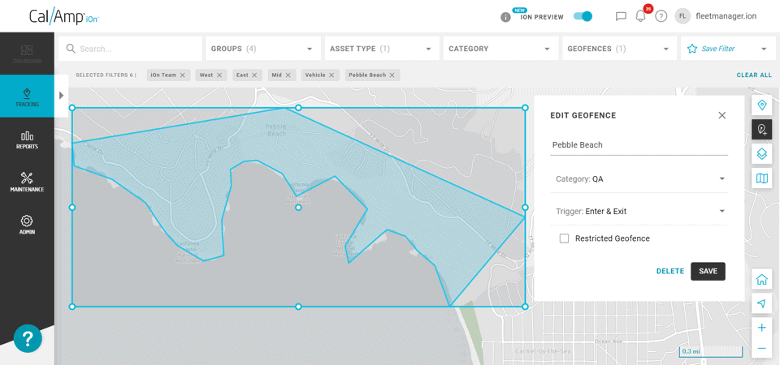Viewport: 780px width, 365px height.
Task: Check the Restricted Geofence checkbox
Action: click(564, 238)
